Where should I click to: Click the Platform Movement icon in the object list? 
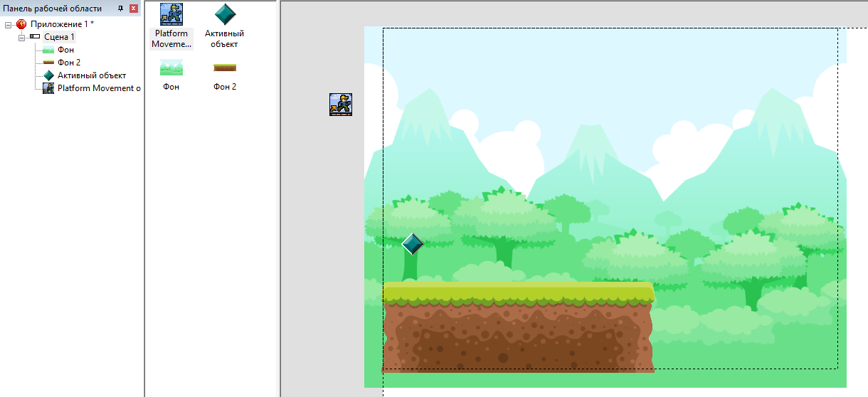tap(171, 14)
